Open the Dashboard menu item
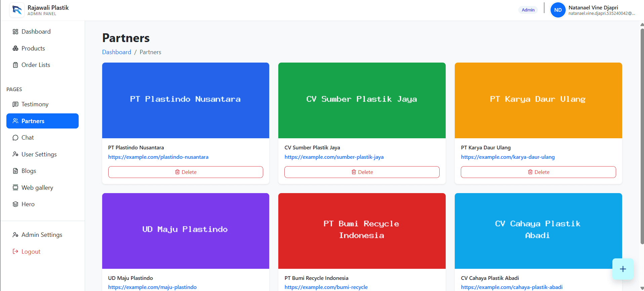This screenshot has height=291, width=644. 42,32
